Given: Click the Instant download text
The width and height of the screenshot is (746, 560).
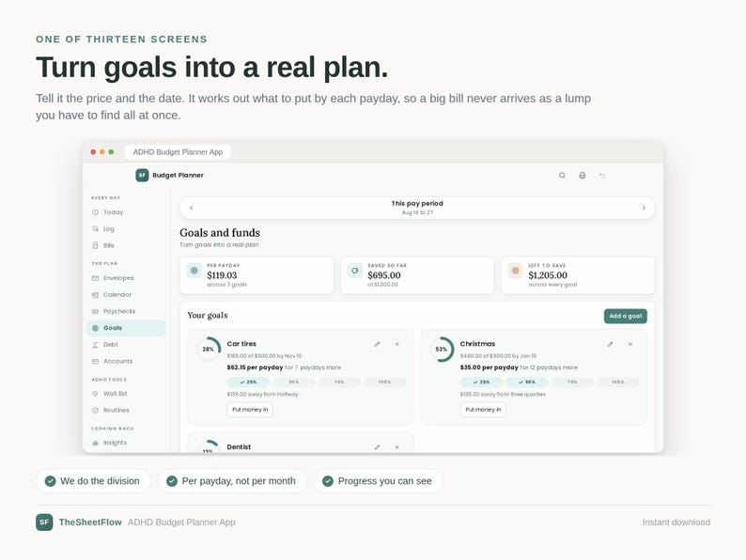Looking at the screenshot, I should tap(676, 522).
